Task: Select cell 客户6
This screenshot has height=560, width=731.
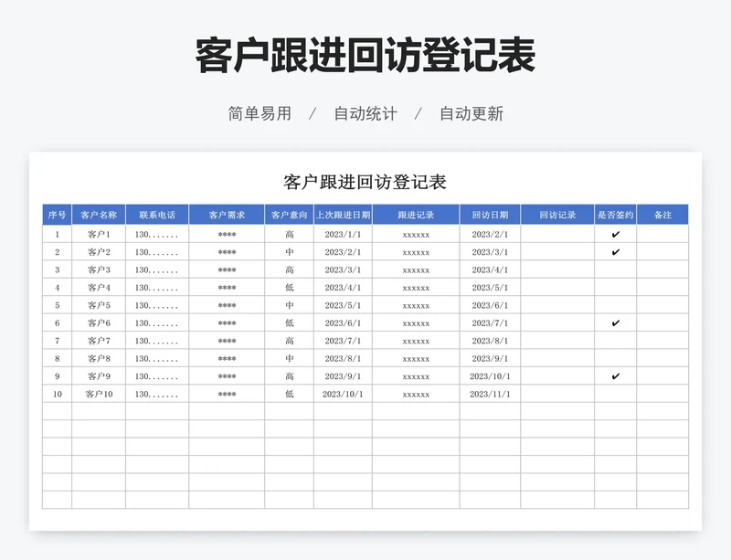Action: click(x=99, y=322)
